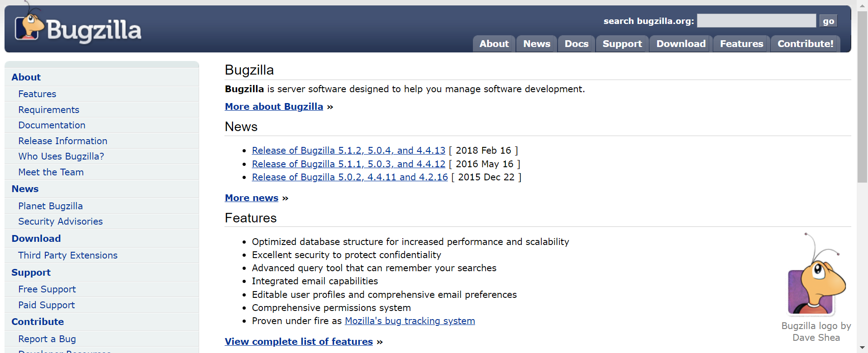This screenshot has width=868, height=353.
Task: Open Release of Bugzilla 5.1.2 news link
Action: tap(348, 151)
